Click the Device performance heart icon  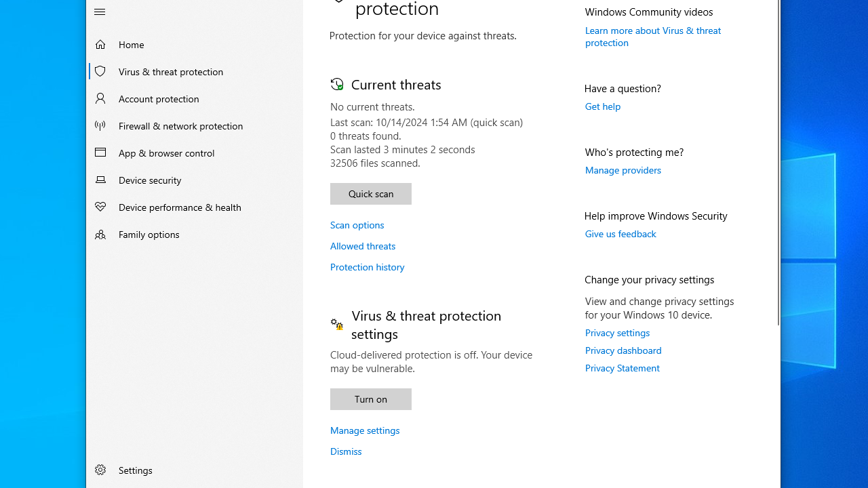[100, 207]
